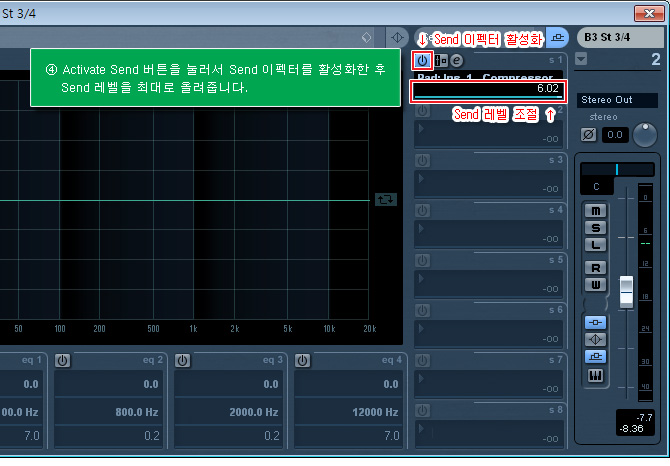Click the sends view icon beside channel name
The height and width of the screenshot is (466, 670).
point(557,38)
